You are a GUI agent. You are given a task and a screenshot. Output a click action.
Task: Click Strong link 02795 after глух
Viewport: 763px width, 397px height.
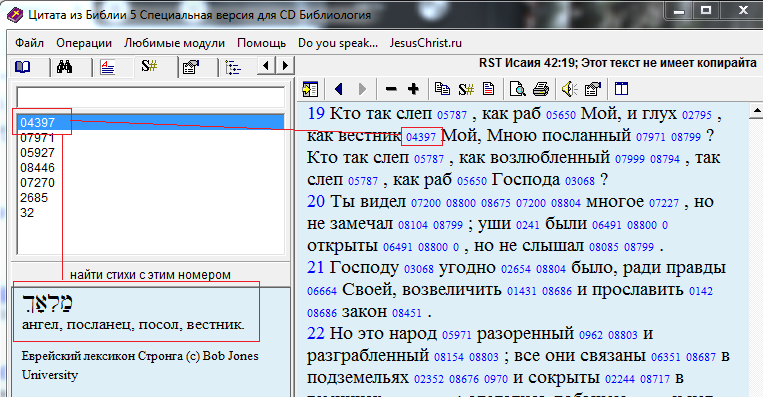click(x=697, y=115)
